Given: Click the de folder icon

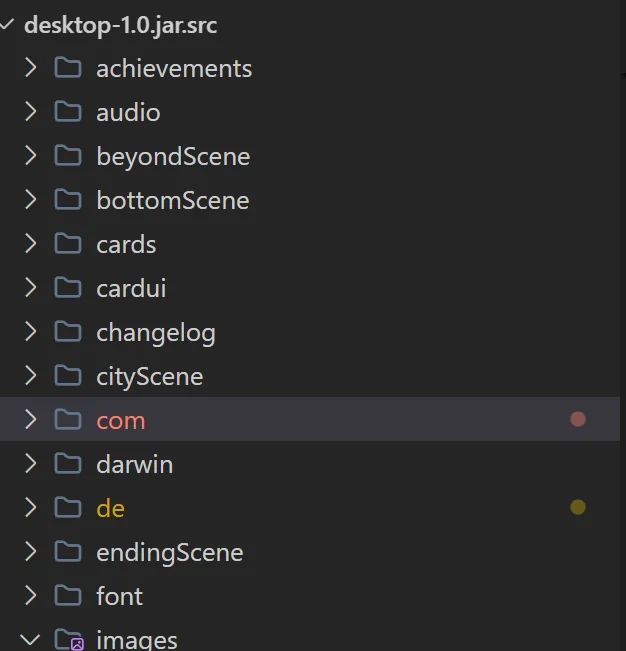Looking at the screenshot, I should pyautogui.click(x=68, y=508).
